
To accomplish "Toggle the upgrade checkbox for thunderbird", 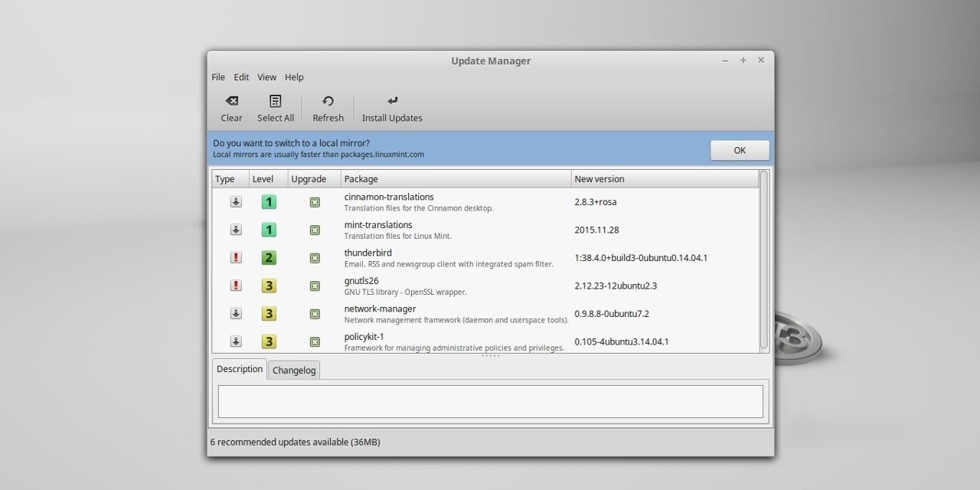I will (x=315, y=258).
